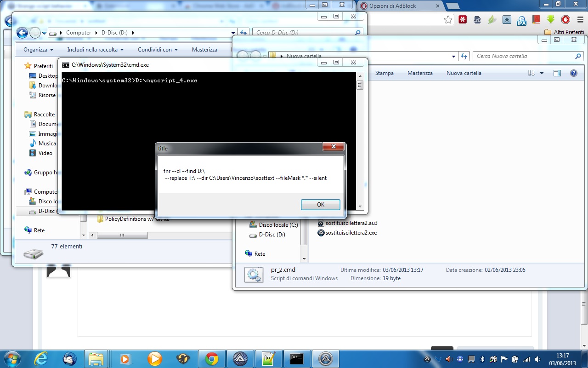Click Computer in the D-Disc address breadcrumb
The width and height of the screenshot is (588, 368).
(x=79, y=33)
